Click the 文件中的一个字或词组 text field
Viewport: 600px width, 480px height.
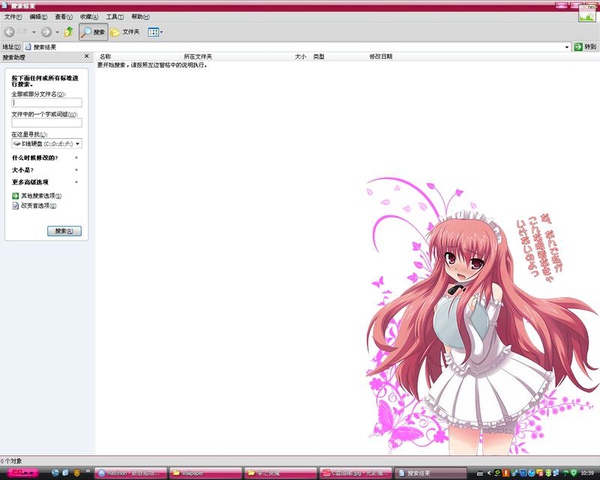pos(47,122)
